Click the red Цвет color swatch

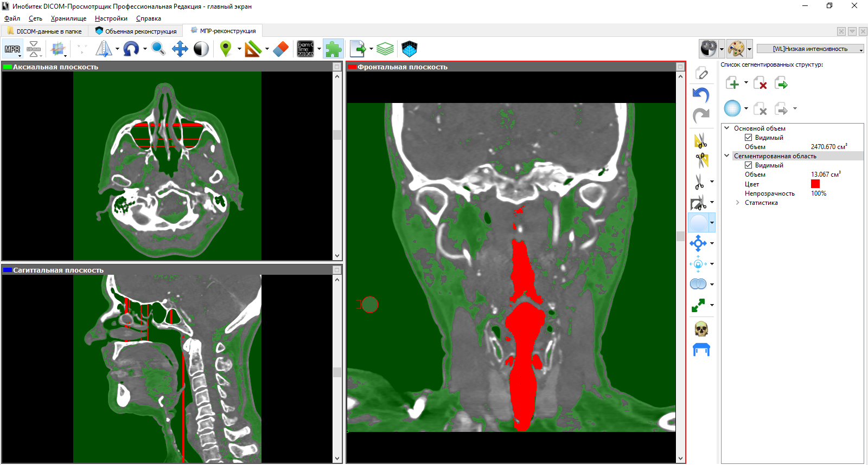(x=815, y=184)
